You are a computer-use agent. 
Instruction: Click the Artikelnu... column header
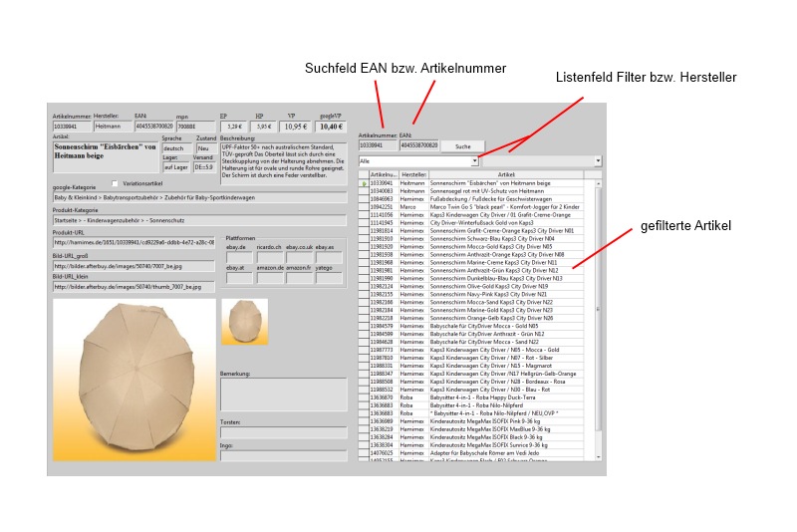click(384, 174)
